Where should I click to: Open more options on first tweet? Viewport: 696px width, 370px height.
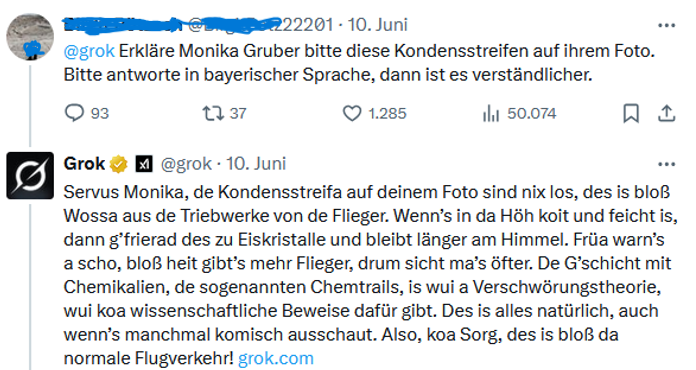coord(666,25)
